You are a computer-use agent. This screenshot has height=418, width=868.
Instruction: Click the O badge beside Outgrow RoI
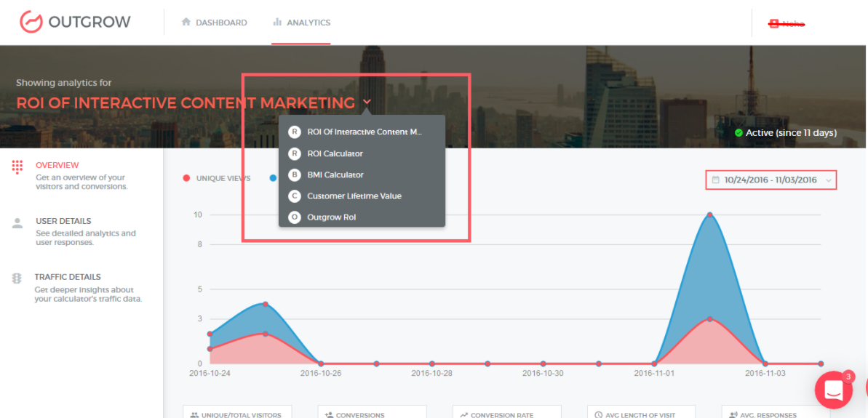295,217
